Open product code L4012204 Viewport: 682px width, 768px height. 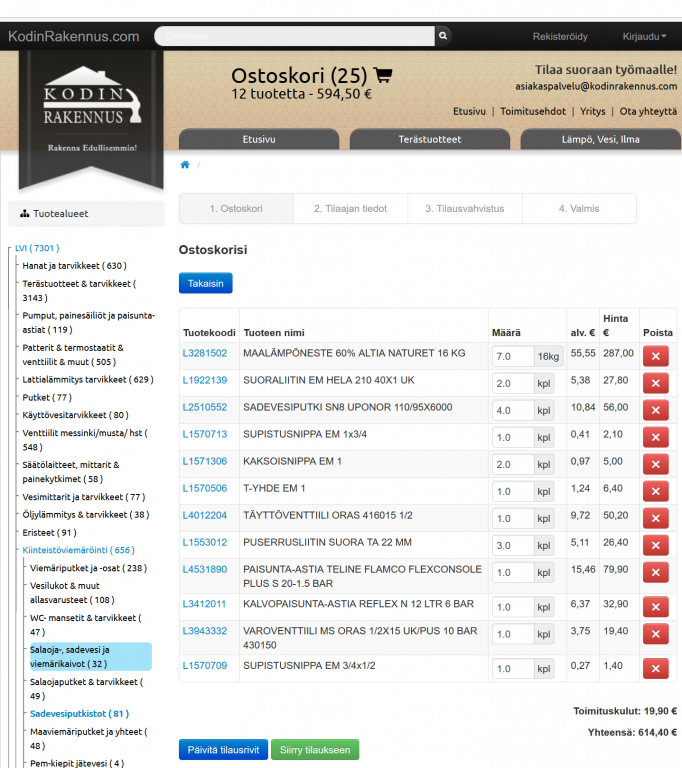click(205, 515)
